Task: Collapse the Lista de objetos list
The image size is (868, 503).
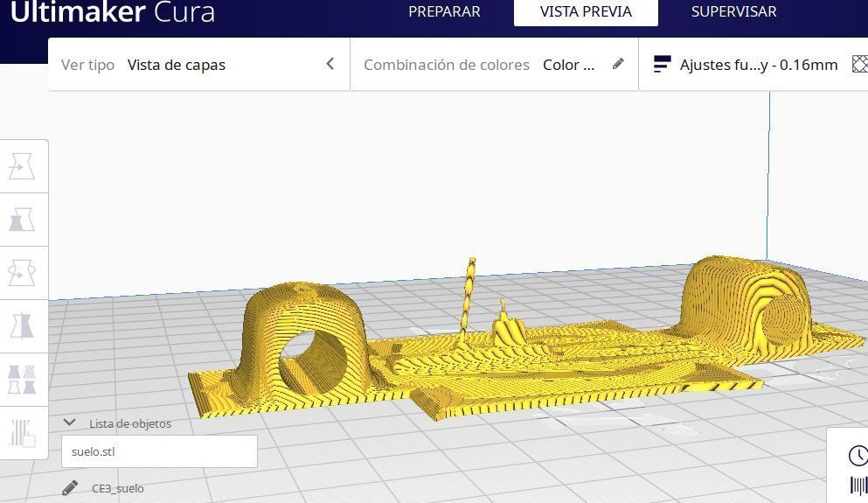Action: (x=69, y=423)
